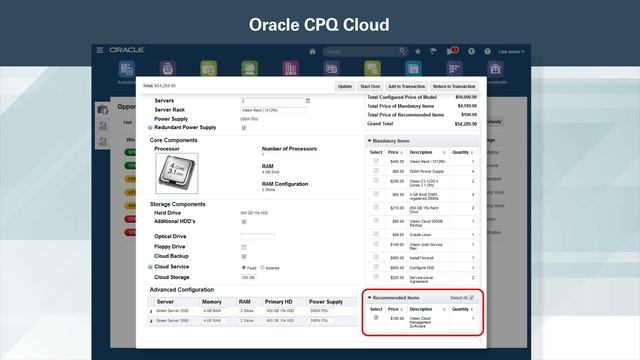The image size is (640, 360).
Task: Open the third green springboard icon
Action: click(x=209, y=69)
